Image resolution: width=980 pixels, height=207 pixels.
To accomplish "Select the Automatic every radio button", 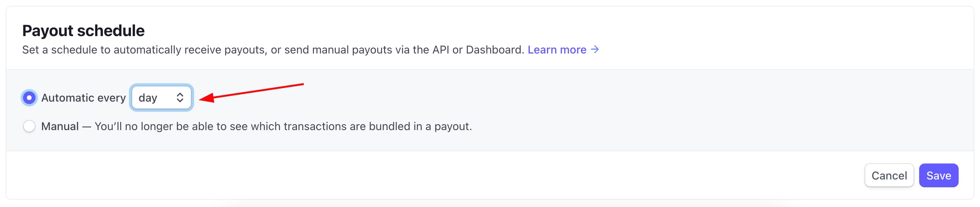I will [x=29, y=98].
